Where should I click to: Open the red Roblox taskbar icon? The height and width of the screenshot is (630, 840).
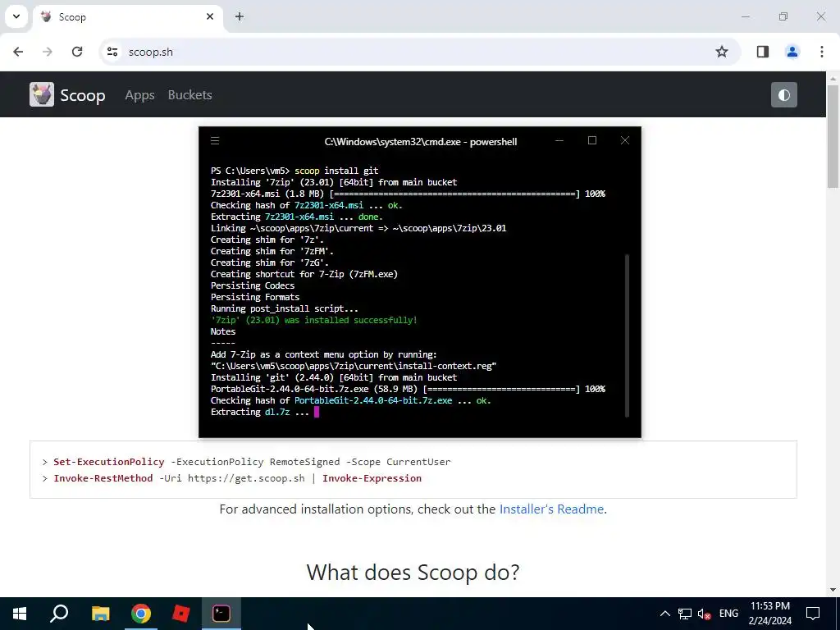pos(181,614)
